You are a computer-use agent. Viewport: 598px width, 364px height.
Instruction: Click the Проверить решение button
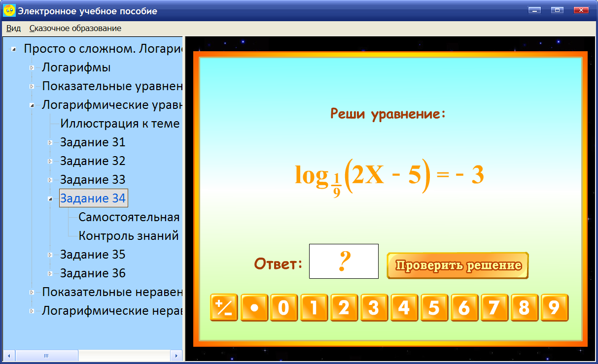(x=457, y=265)
